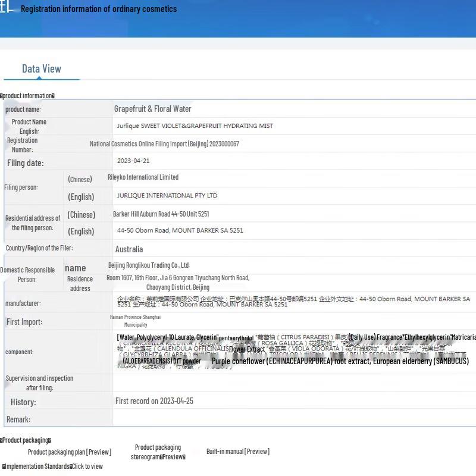This screenshot has height=476, width=476.
Task: Preview the Product packaging stereogram
Action: coord(158,452)
